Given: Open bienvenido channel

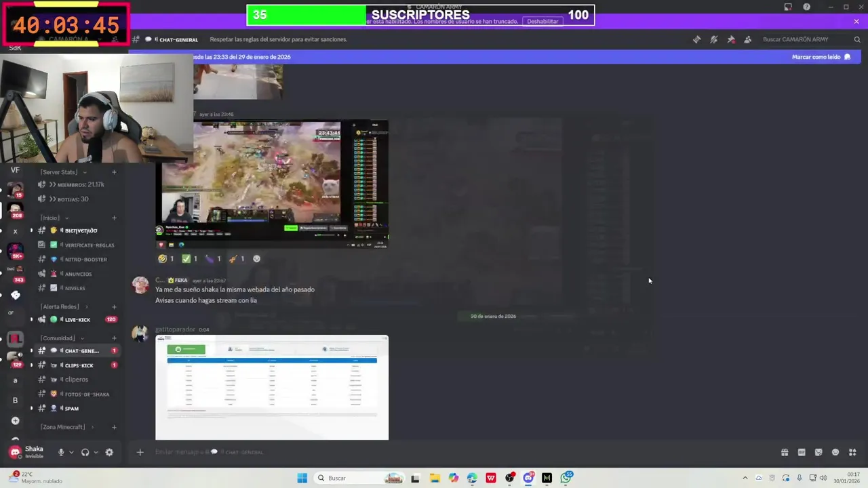Looking at the screenshot, I should (78, 230).
